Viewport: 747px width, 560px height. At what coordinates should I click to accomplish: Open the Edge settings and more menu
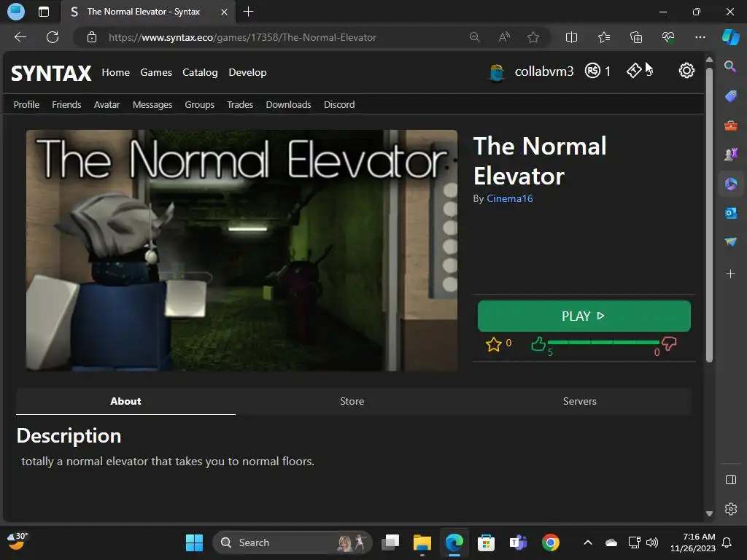(700, 37)
